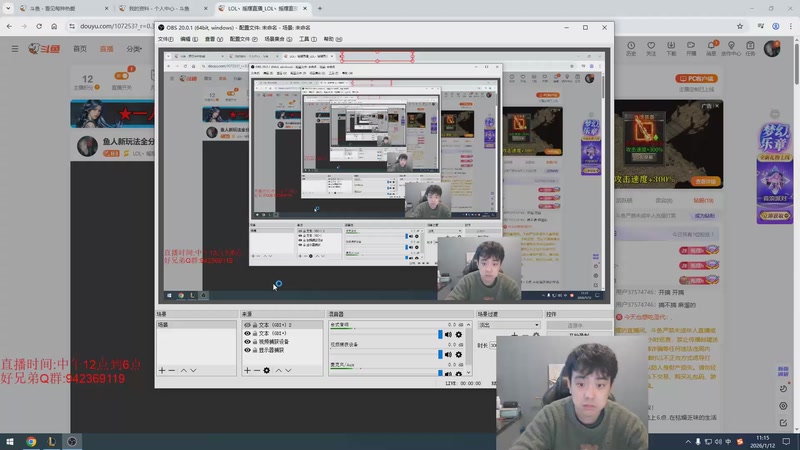Image resolution: width=800 pixels, height=450 pixels.
Task: Switch to the 粘粉(19) tab
Action: click(x=704, y=201)
